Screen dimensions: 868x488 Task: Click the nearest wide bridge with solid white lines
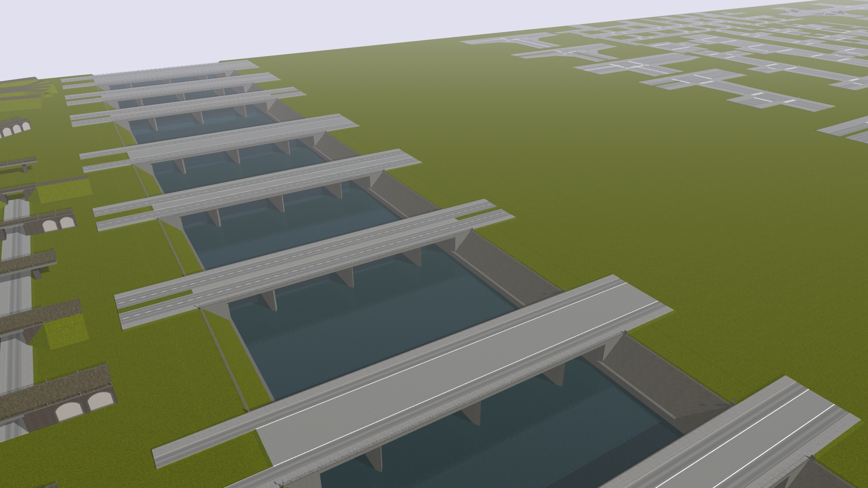tap(452, 375)
